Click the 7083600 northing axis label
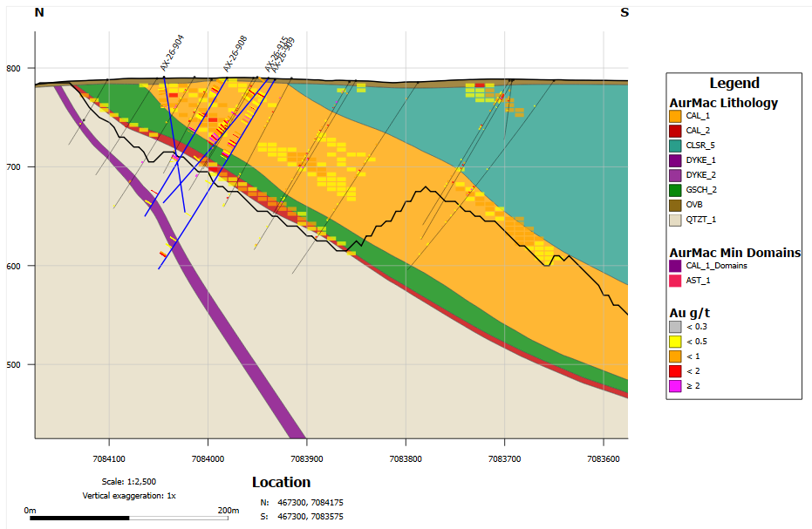 (x=604, y=459)
